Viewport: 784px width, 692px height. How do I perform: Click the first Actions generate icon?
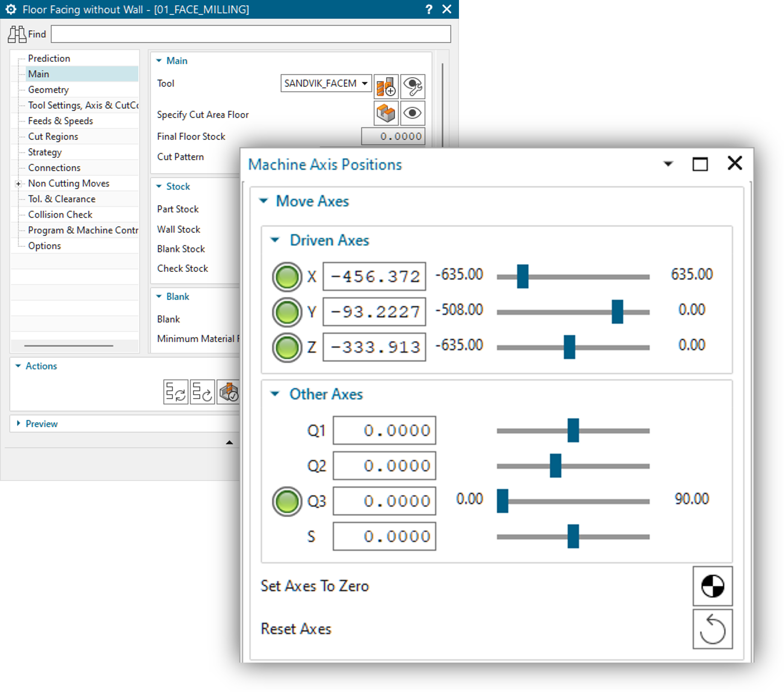coord(176,392)
